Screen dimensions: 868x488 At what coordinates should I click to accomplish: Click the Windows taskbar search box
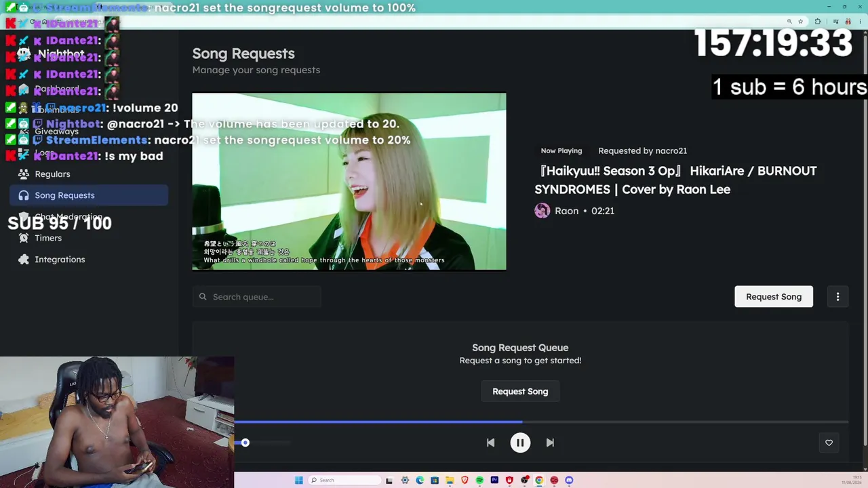(344, 481)
